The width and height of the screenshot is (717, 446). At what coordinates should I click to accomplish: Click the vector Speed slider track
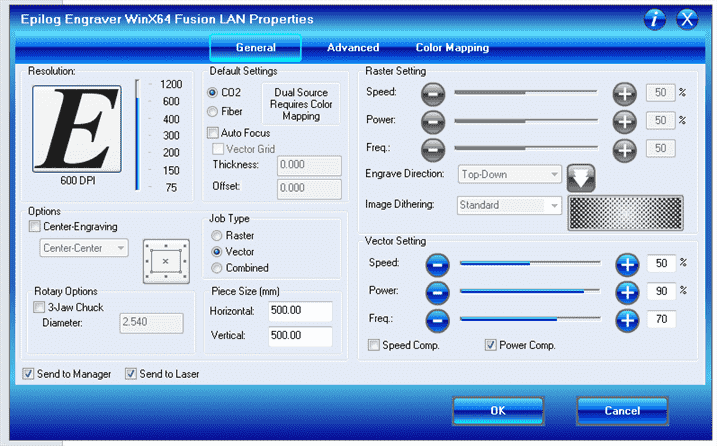[530, 263]
